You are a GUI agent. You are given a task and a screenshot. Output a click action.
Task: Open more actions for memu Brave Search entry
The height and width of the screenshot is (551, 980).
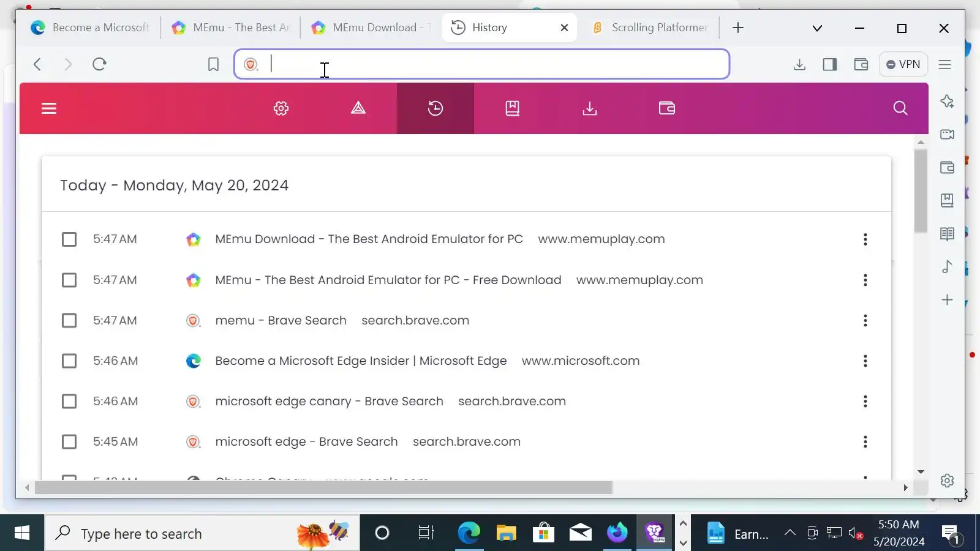coord(865,320)
